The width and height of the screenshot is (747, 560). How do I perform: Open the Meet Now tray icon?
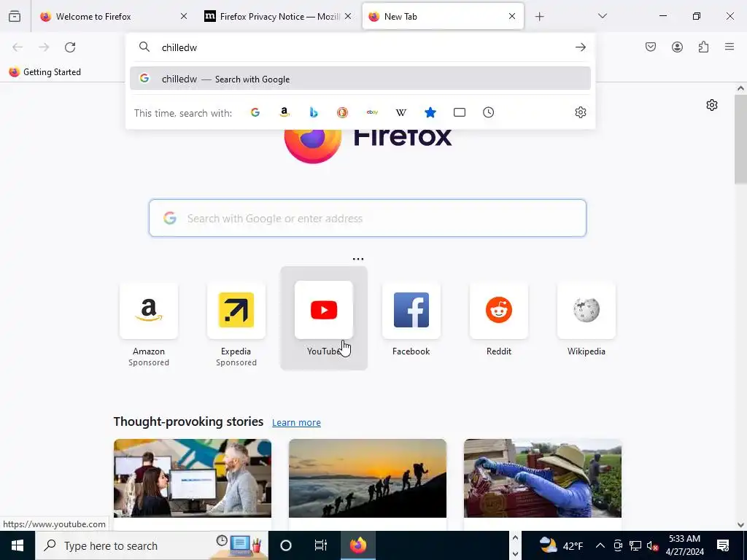pyautogui.click(x=618, y=545)
